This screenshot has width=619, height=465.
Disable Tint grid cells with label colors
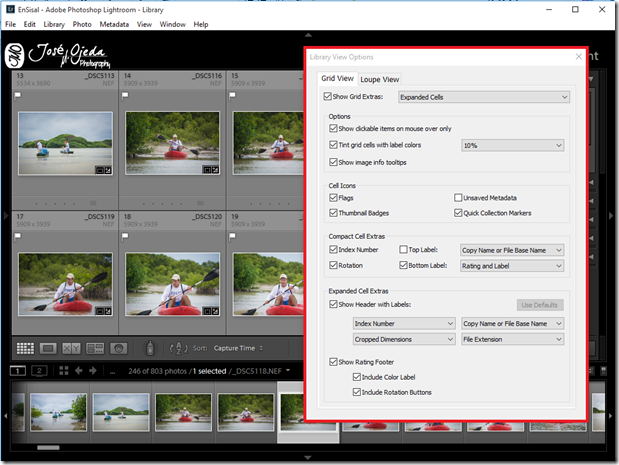(333, 145)
